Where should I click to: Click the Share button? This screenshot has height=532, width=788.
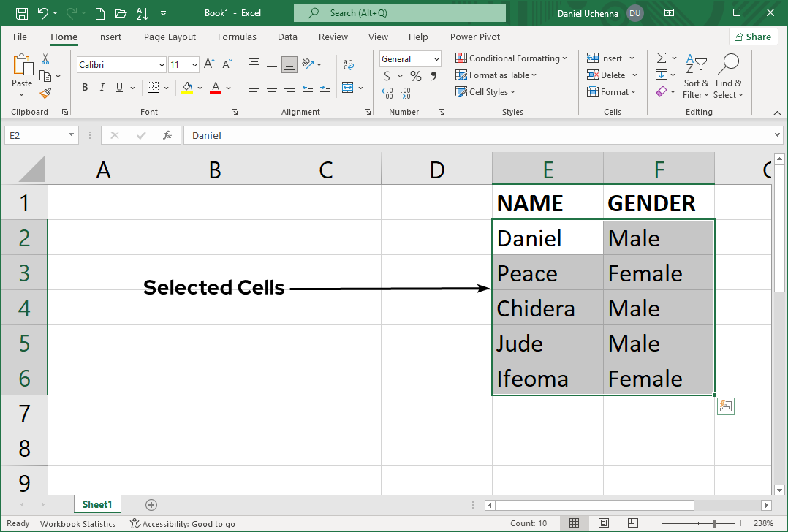(x=752, y=37)
